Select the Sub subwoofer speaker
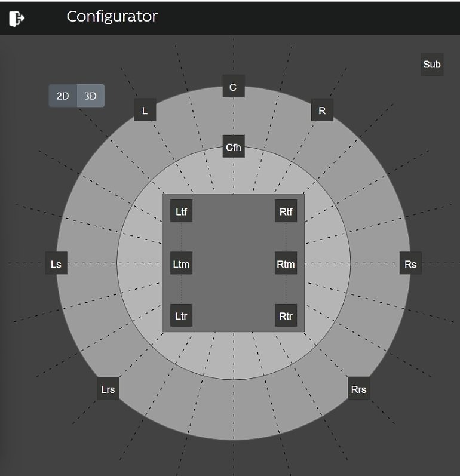460x476 pixels. point(432,65)
